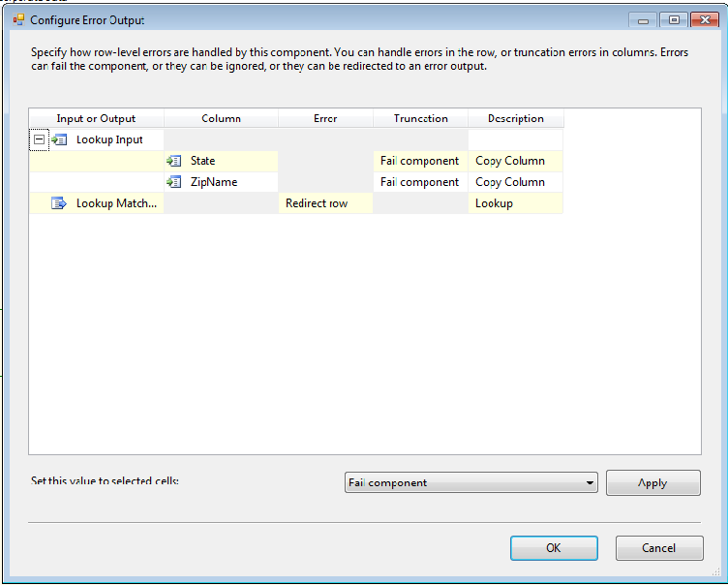
Task: Select the Redirect row error cell
Action: coord(326,203)
